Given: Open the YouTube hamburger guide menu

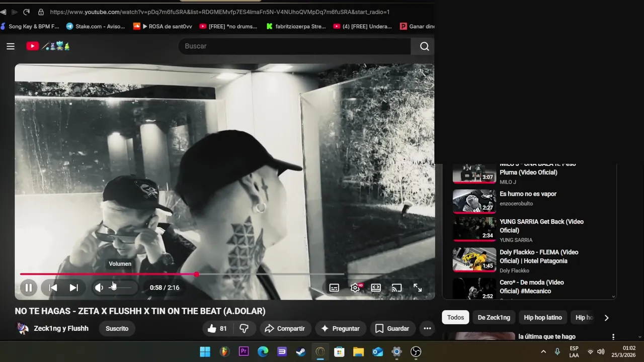Looking at the screenshot, I should click(x=11, y=46).
